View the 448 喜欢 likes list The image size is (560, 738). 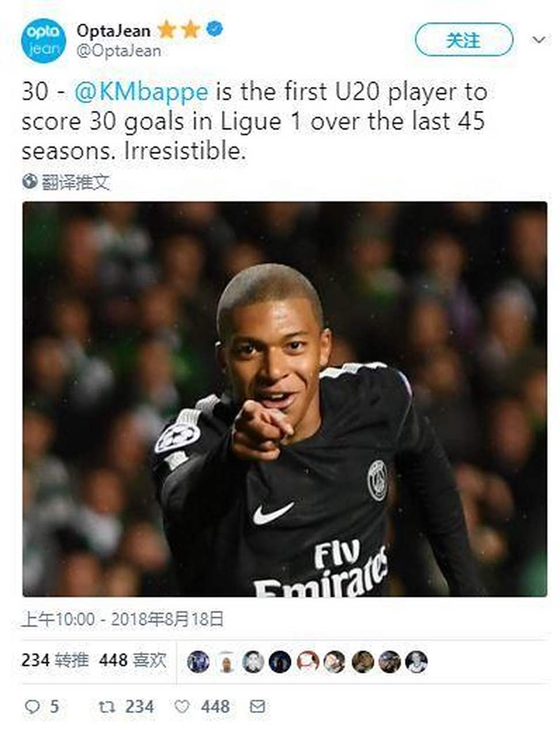pos(133,660)
